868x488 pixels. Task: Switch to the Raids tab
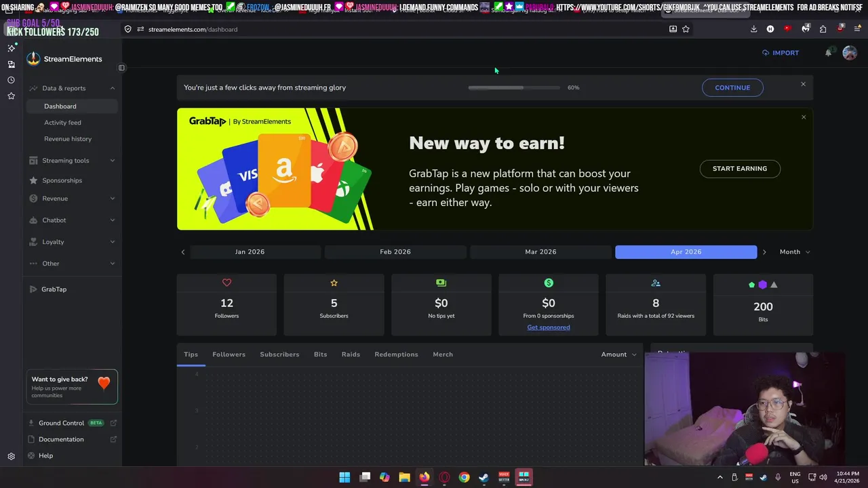[x=351, y=354]
